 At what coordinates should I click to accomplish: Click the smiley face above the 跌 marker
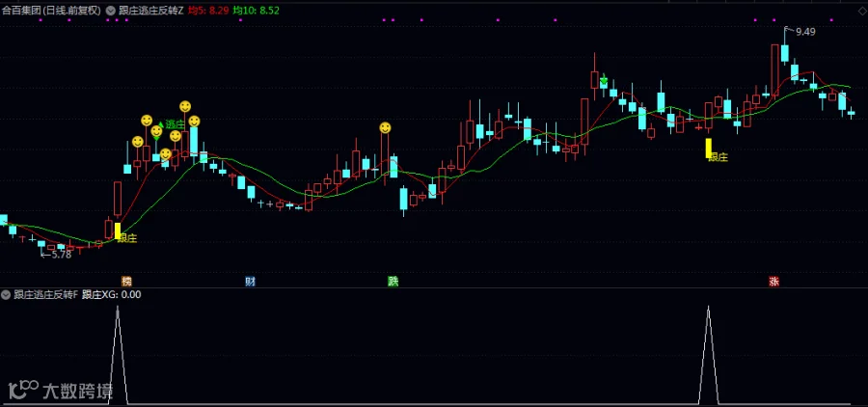(x=385, y=128)
